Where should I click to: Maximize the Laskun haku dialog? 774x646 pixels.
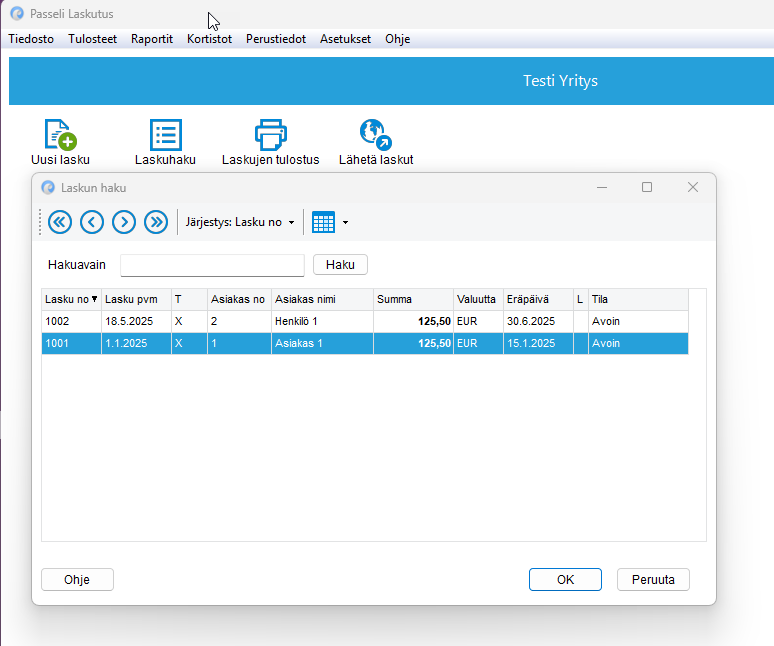[x=647, y=187]
